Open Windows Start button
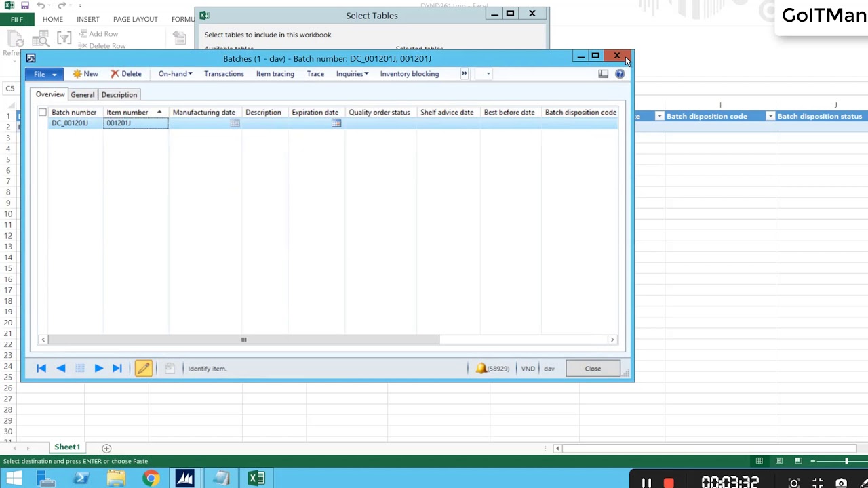Image resolution: width=868 pixels, height=488 pixels. coord(13,479)
